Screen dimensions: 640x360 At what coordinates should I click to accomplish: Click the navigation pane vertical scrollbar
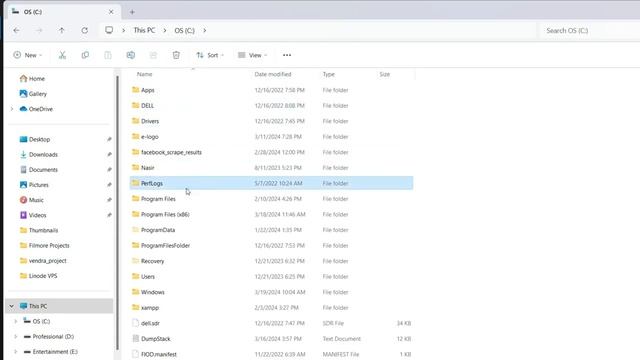[118, 212]
